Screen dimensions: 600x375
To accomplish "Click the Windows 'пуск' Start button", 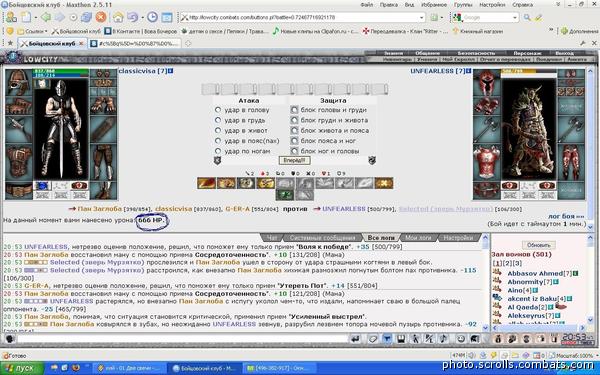I will [x=21, y=368].
